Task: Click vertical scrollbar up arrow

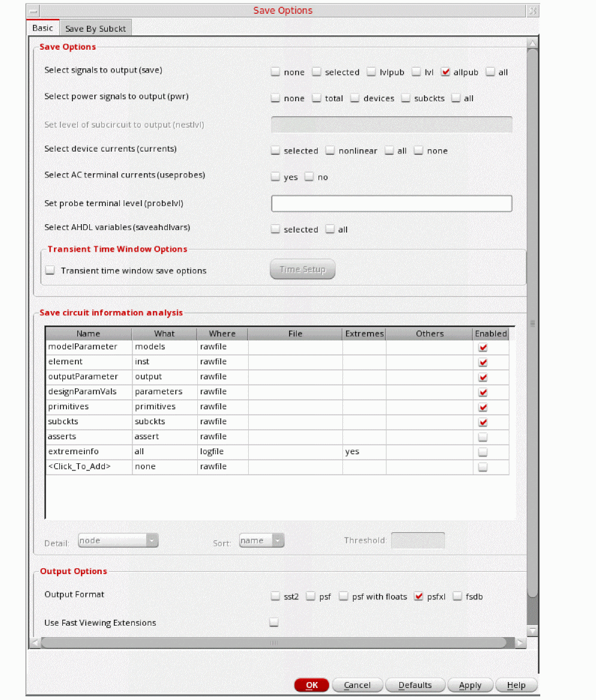Action: pyautogui.click(x=532, y=43)
